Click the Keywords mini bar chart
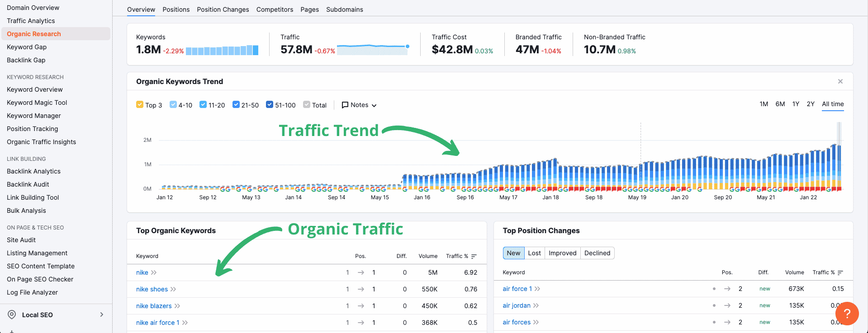 pyautogui.click(x=222, y=50)
